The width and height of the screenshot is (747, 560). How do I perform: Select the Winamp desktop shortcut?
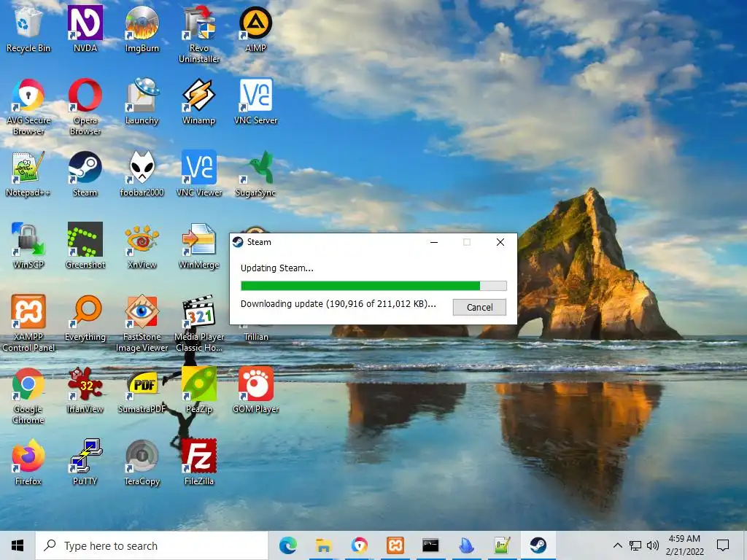coord(199,101)
